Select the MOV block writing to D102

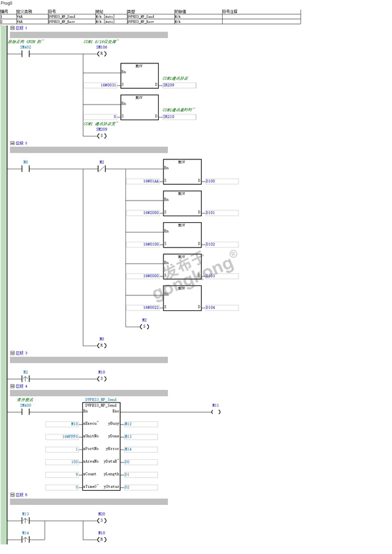coord(182,235)
